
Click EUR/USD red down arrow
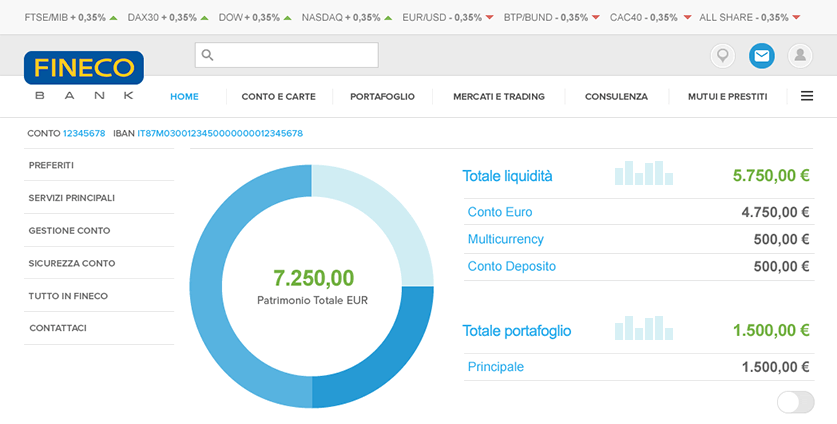point(489,18)
